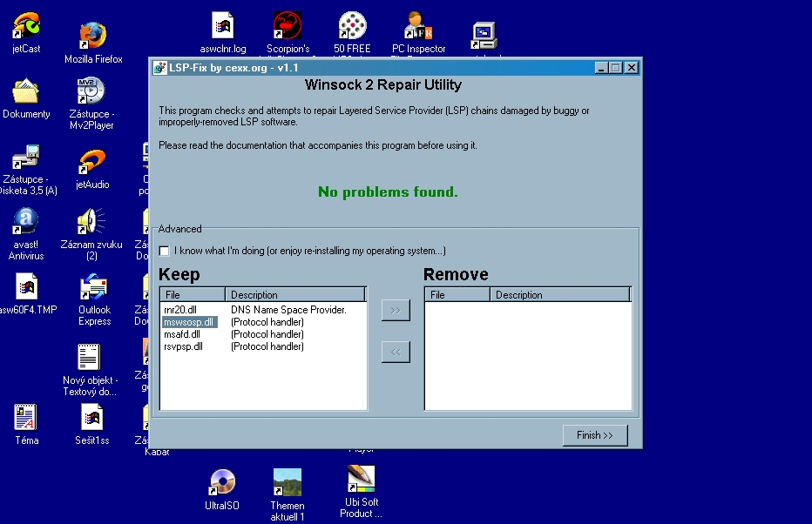The width and height of the screenshot is (812, 524).
Task: Select rsvpsp.dll in Keep list
Action: click(183, 346)
